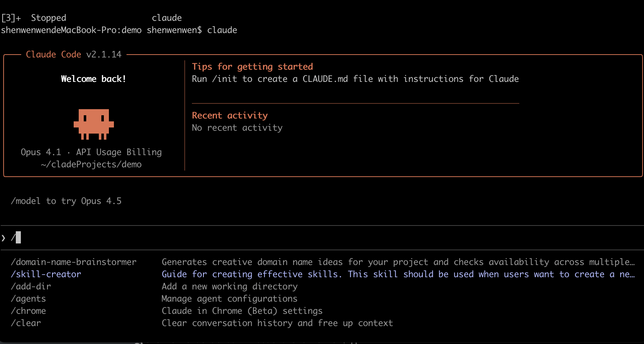Screen dimensions: 644x344
Task: Click the '~/cladeProjects/demo' path text
Action: coord(91,164)
